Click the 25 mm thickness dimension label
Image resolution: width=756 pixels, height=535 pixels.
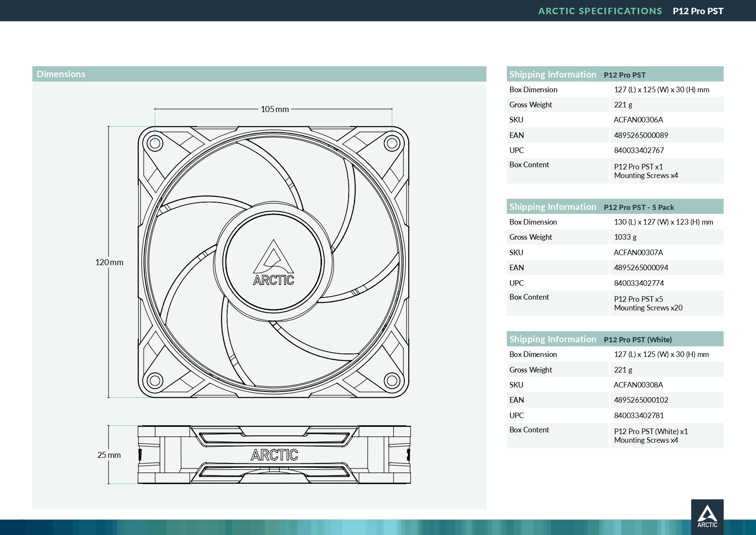click(109, 455)
